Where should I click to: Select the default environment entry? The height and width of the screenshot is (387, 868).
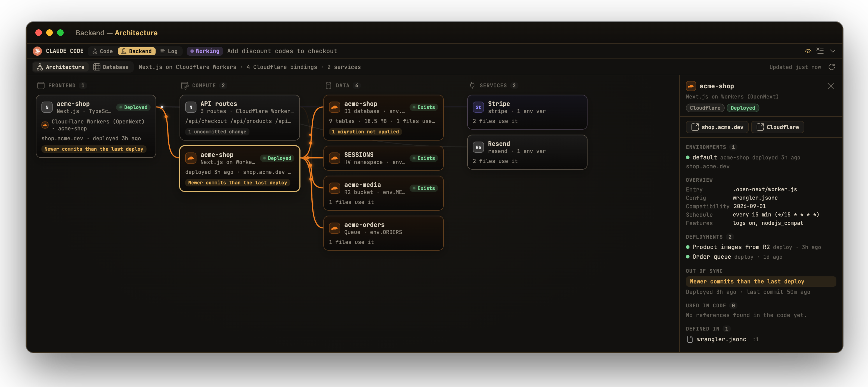743,158
